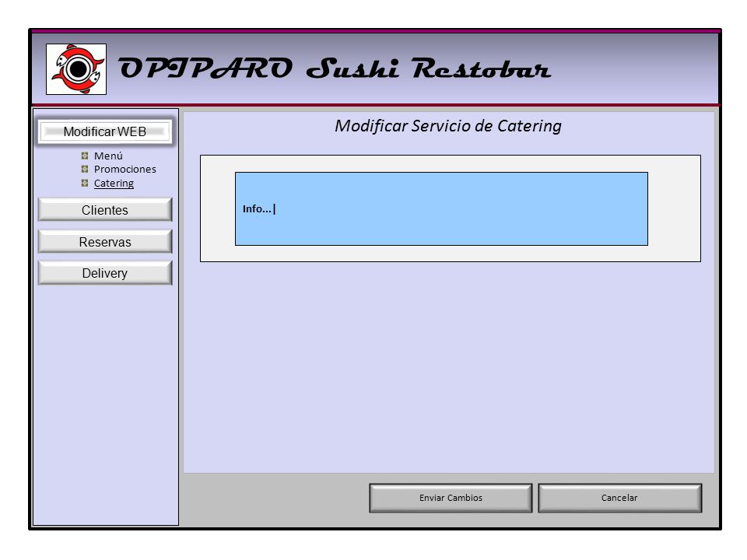Select Promociones in the sidebar submenu
This screenshot has height=560, width=747.
(x=124, y=169)
